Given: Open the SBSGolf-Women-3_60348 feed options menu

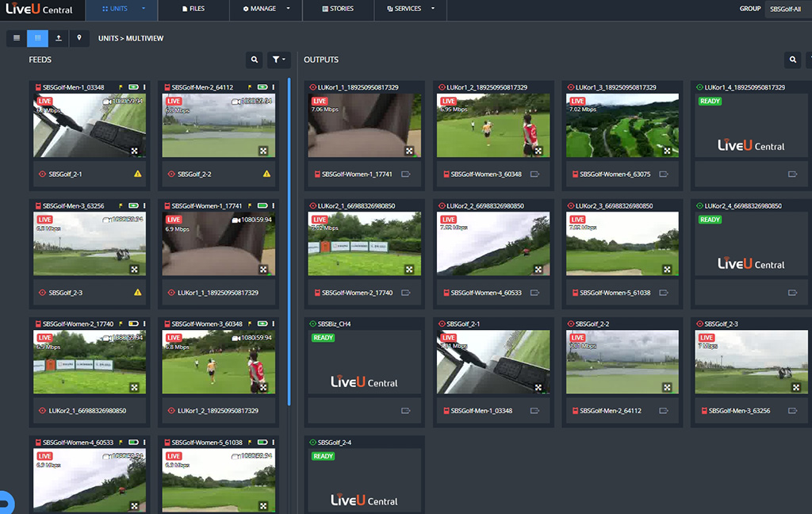Looking at the screenshot, I should 274,324.
